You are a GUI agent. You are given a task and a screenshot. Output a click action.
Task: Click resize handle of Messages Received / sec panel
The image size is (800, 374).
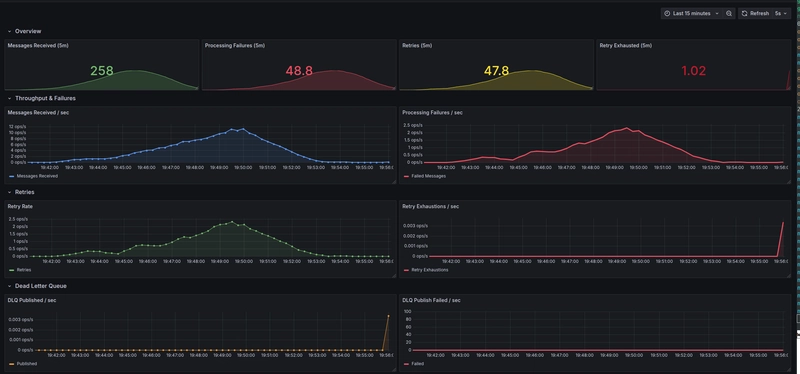[x=393, y=182]
